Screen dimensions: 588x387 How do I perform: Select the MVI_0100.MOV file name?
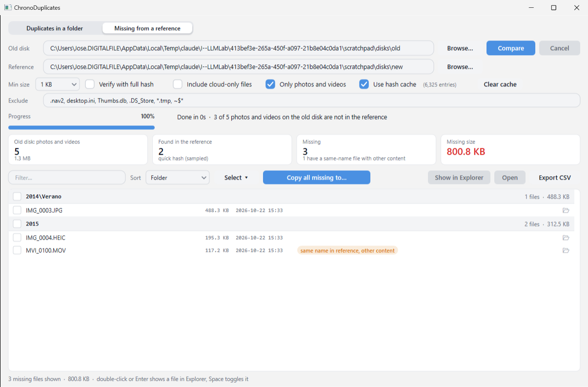(46, 250)
